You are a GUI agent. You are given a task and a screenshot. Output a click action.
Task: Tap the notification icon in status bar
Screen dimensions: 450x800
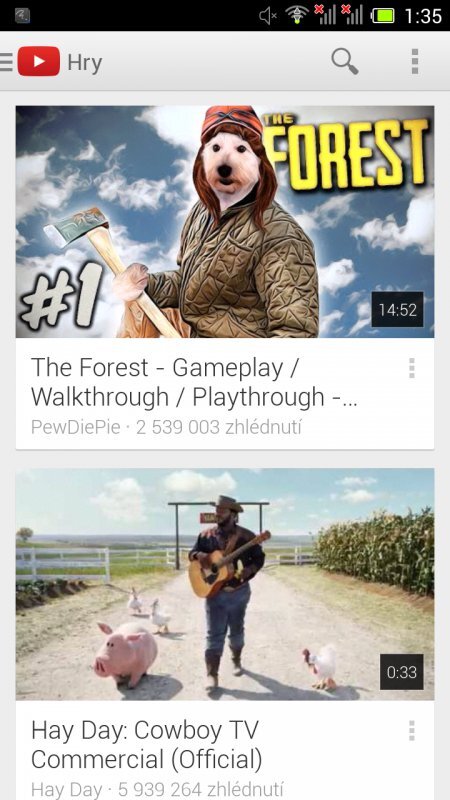click(x=22, y=16)
